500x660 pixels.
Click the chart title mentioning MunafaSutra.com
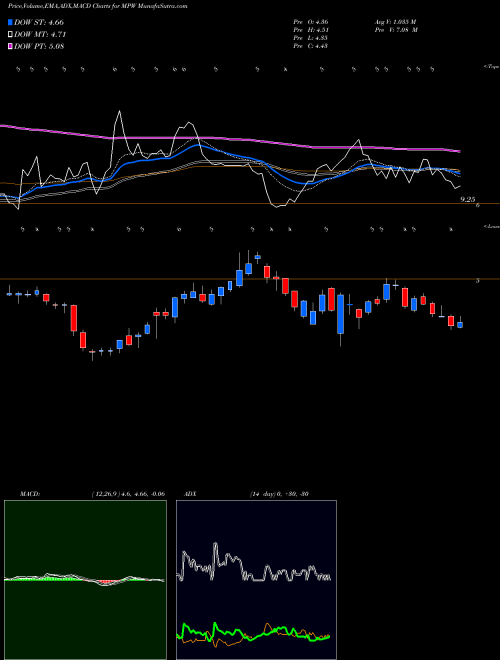98,6
